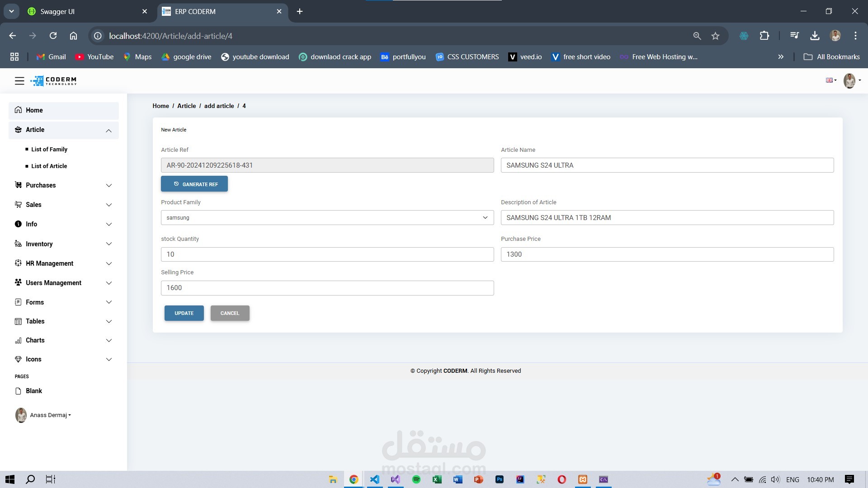868x488 pixels.
Task: Open Excel from the taskbar
Action: pos(437,479)
